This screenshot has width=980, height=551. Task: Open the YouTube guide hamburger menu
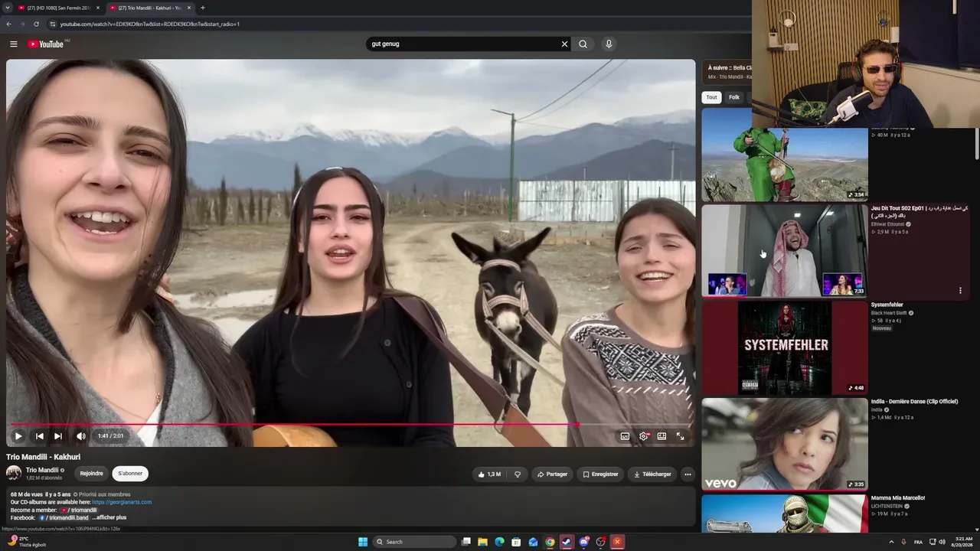(x=14, y=44)
